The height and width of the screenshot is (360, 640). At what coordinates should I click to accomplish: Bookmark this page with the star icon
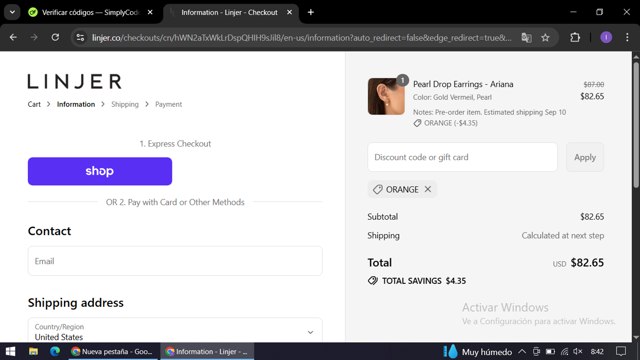point(545,38)
